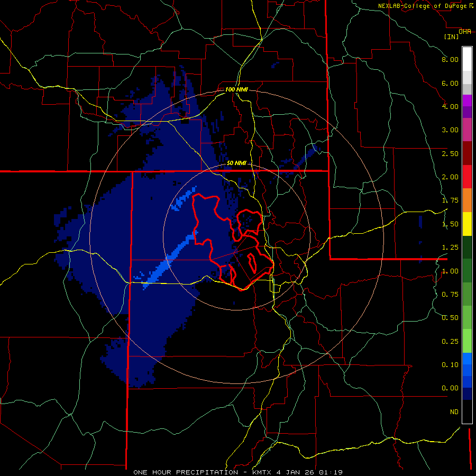
Task: Click the [IN] units label
Action: coord(451,36)
